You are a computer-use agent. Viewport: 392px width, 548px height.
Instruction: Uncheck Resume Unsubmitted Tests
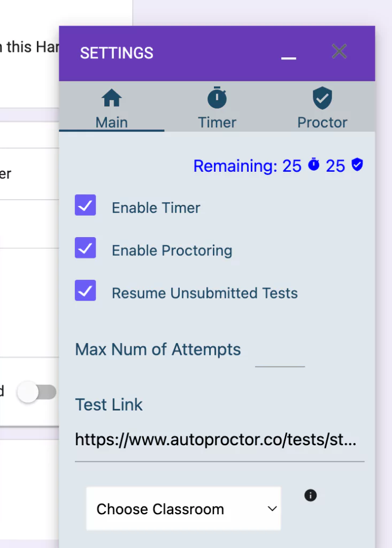click(x=86, y=291)
